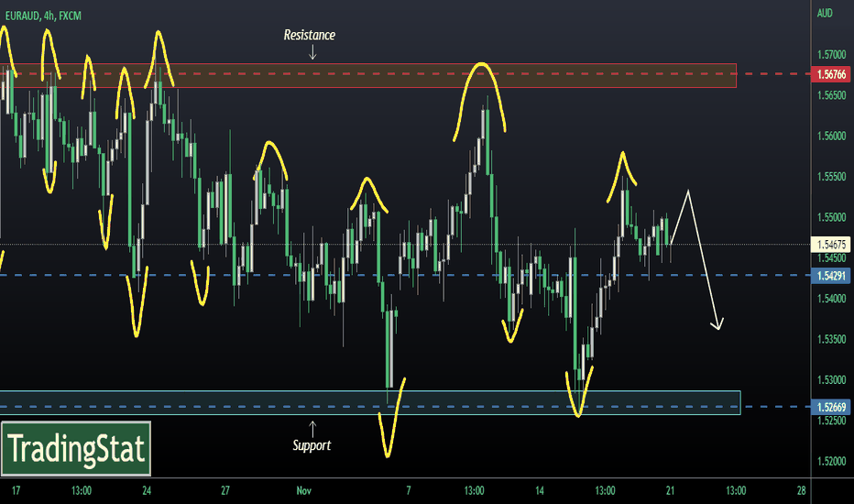The height and width of the screenshot is (504, 854).
Task: Click the current price label 1.54675
Action: [x=831, y=244]
